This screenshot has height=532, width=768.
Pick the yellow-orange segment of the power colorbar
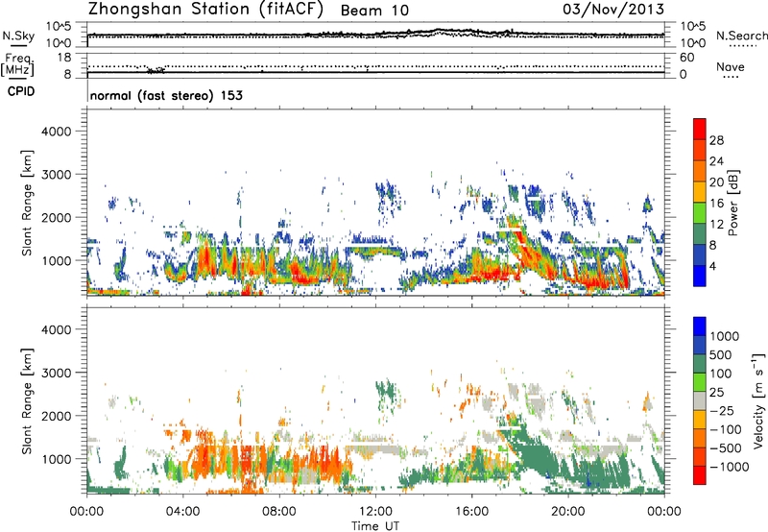tap(700, 191)
